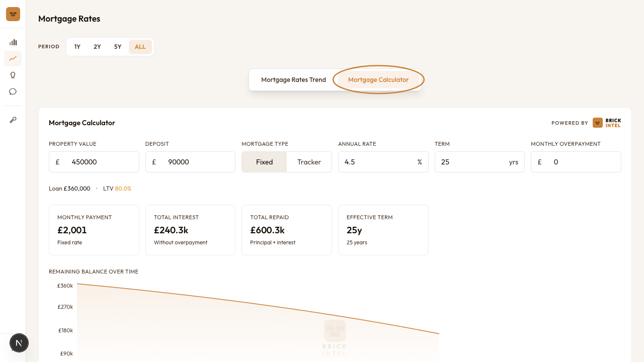Open the Mortgage Calculator tab

(x=378, y=79)
